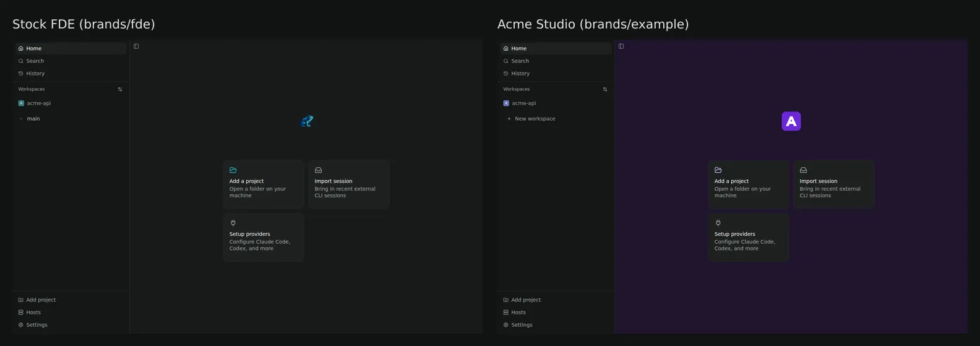The height and width of the screenshot is (346, 980).
Task: Open Settings in Stock FDE sidebar footer
Action: [x=71, y=324]
